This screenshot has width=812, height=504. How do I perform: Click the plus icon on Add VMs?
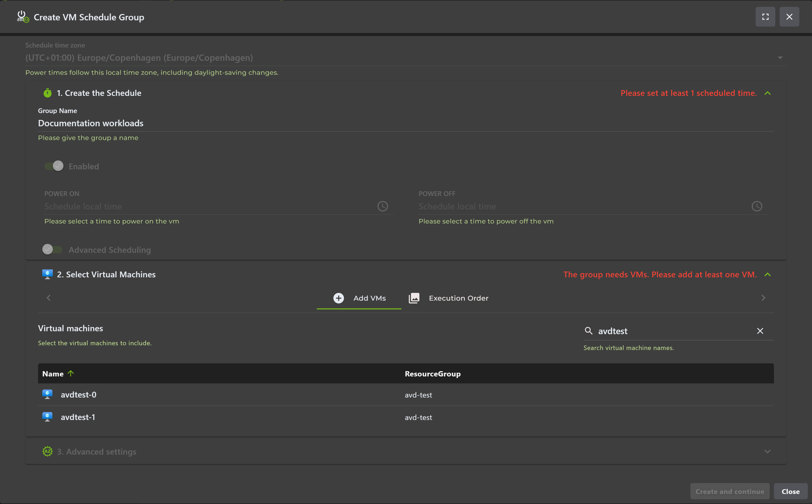[339, 298]
